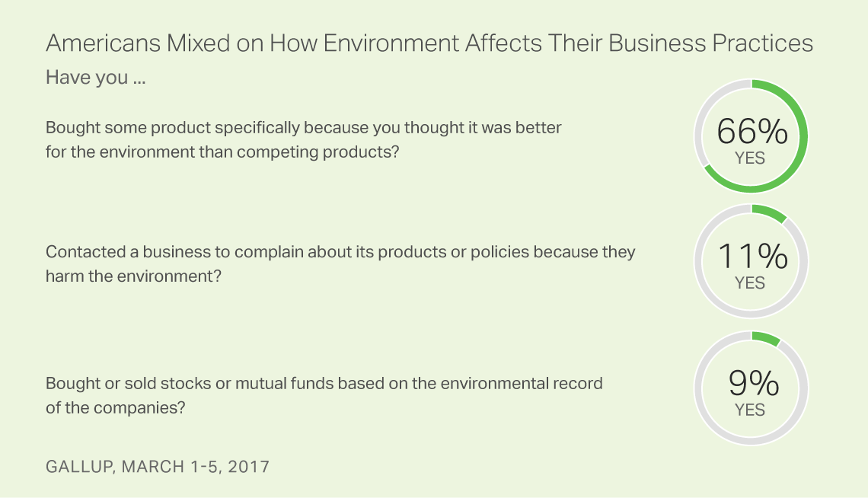The width and height of the screenshot is (868, 498).
Task: Click the 'of the companies?' text line
Action: [x=115, y=408]
